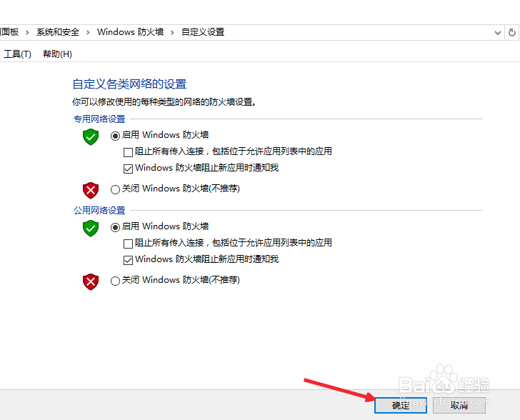This screenshot has height=420, width=520.
Task: Expand chevron after 系统和安全 breadcrumb
Action: coord(88,33)
